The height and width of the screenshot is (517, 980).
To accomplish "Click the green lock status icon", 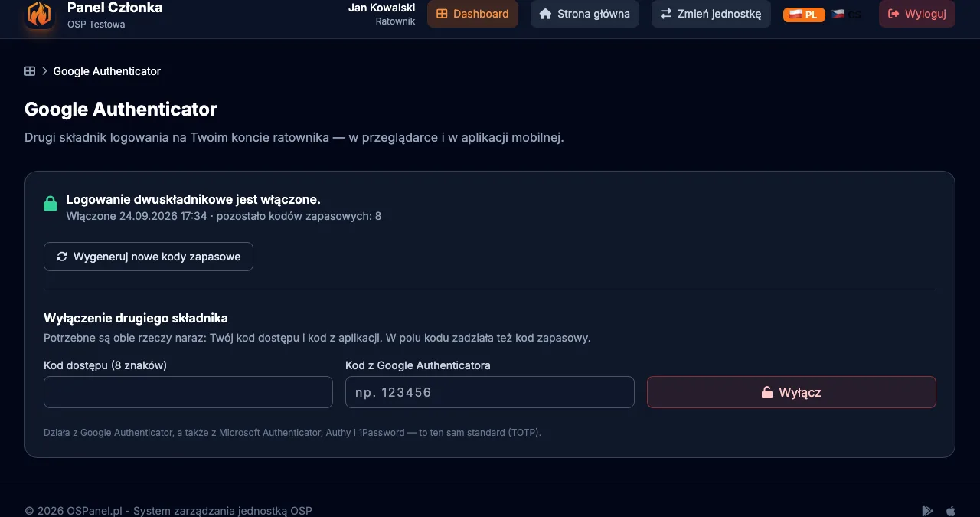I will click(x=51, y=204).
